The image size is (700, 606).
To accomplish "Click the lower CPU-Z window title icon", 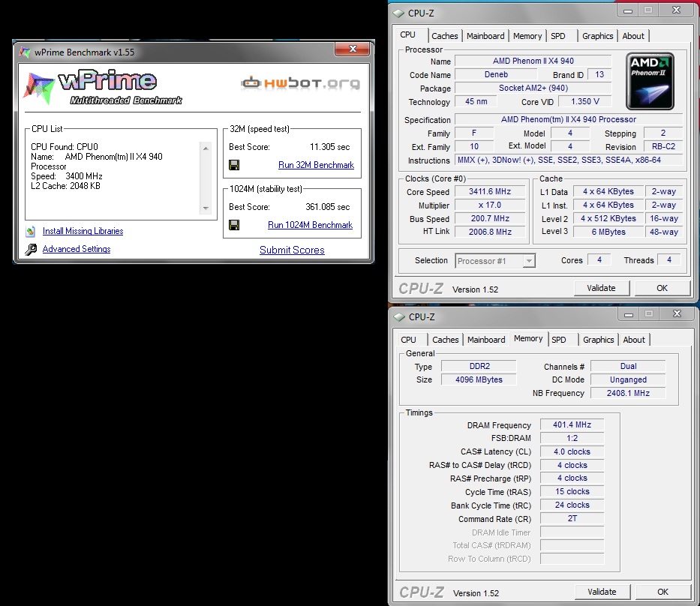I will click(399, 316).
